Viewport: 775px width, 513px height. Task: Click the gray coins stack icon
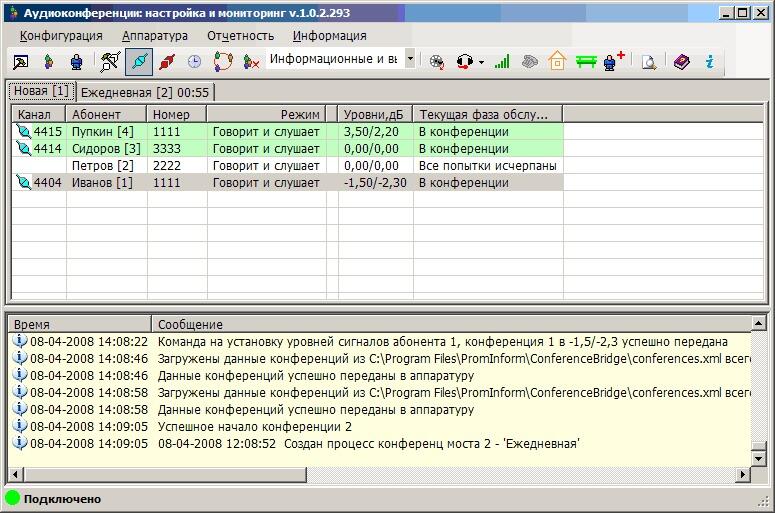pos(529,62)
